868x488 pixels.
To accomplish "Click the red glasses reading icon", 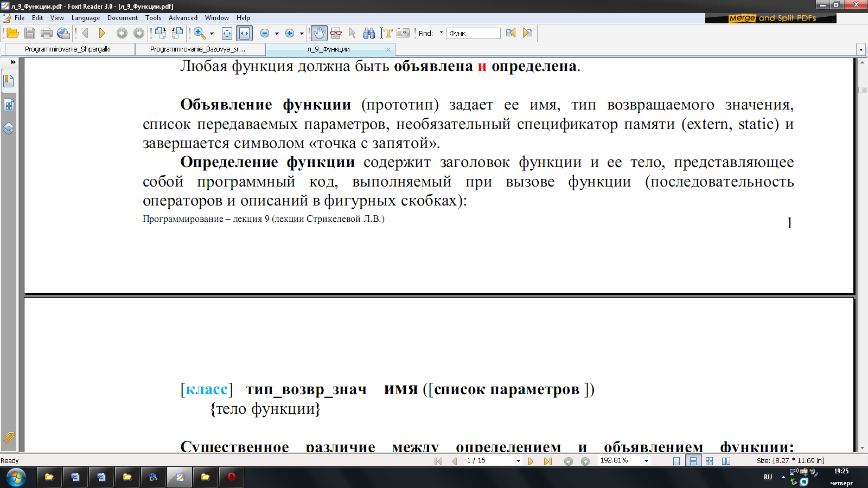I will click(336, 33).
